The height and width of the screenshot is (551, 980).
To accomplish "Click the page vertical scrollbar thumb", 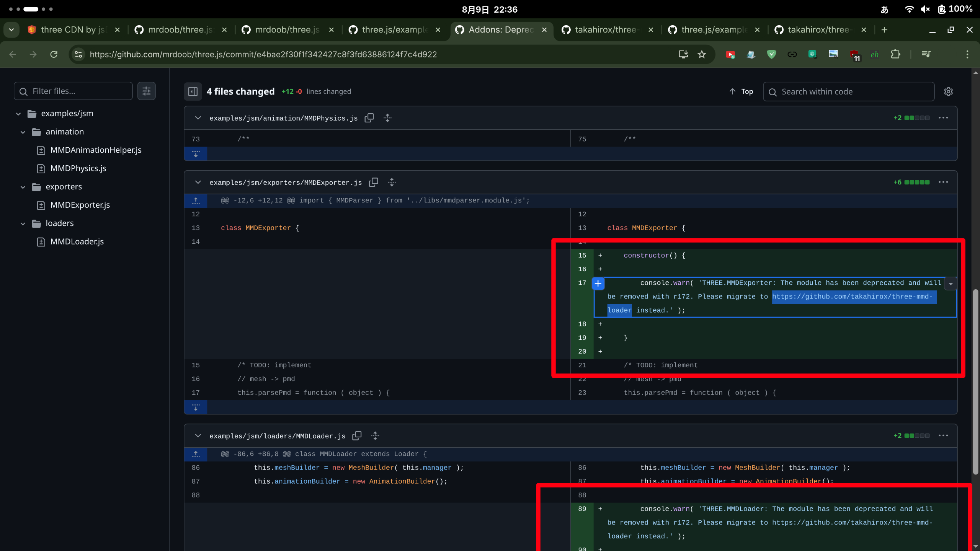I will click(975, 381).
